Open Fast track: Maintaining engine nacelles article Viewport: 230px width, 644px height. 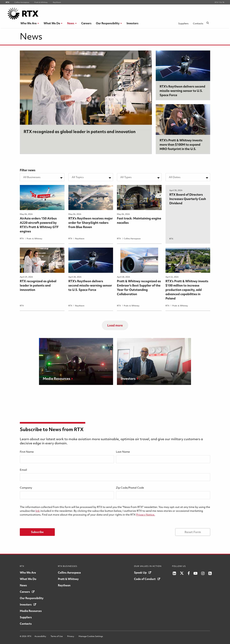(x=139, y=221)
